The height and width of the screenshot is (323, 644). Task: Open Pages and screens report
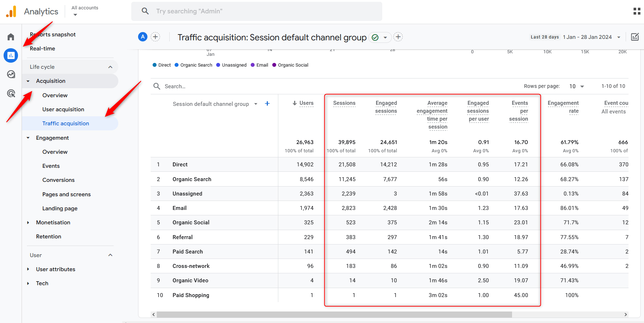(x=67, y=194)
